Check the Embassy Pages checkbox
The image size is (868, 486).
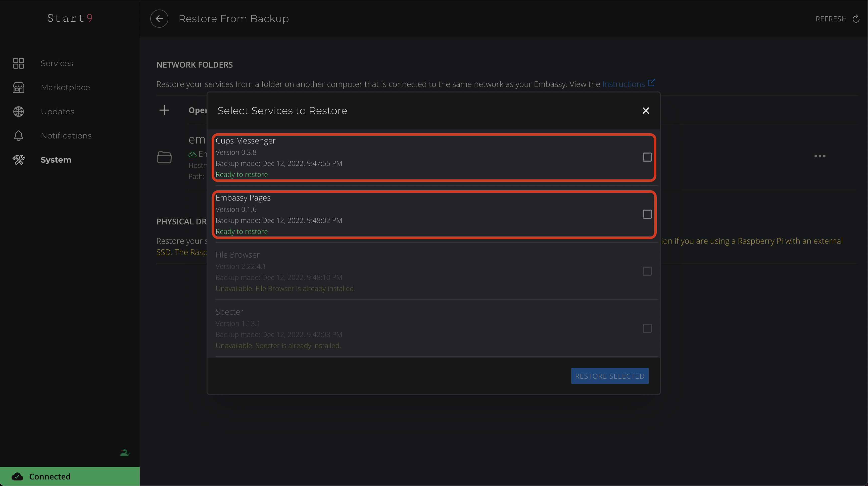point(647,214)
